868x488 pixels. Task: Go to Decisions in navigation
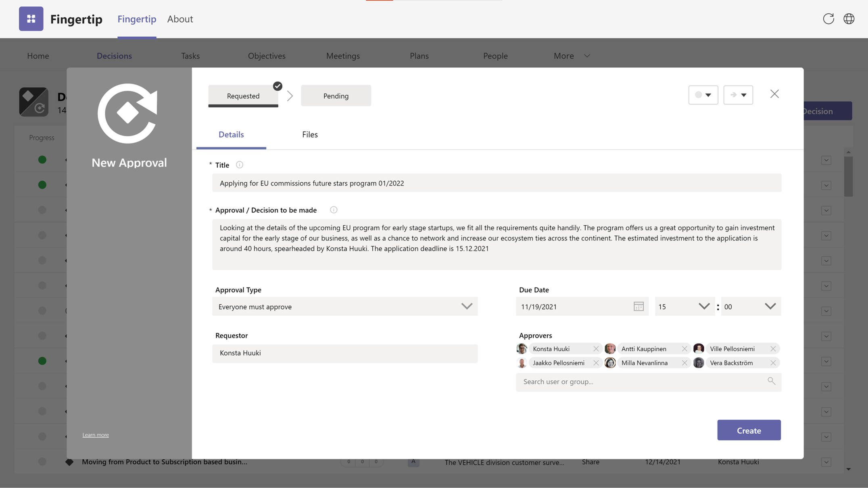click(114, 56)
